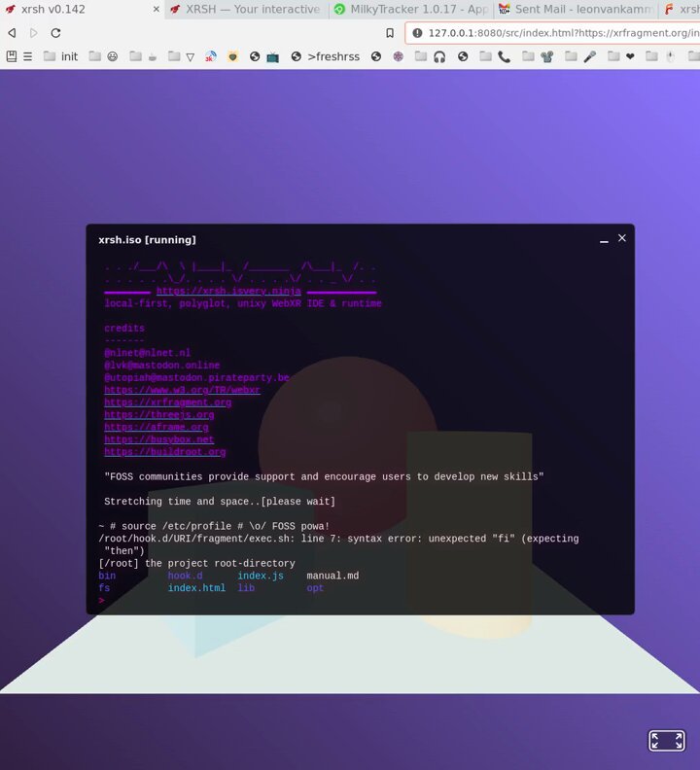Click the 'index.html' file entry
This screenshot has width=700, height=770.
click(196, 588)
